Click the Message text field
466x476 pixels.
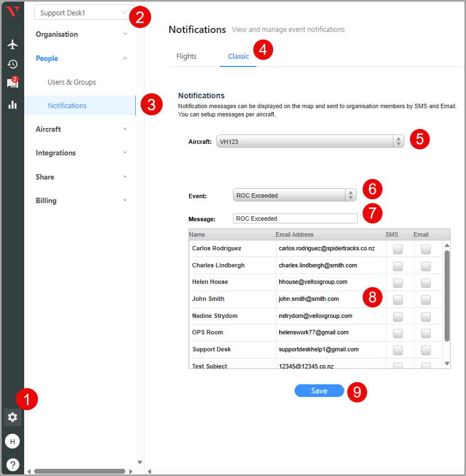pyautogui.click(x=295, y=219)
